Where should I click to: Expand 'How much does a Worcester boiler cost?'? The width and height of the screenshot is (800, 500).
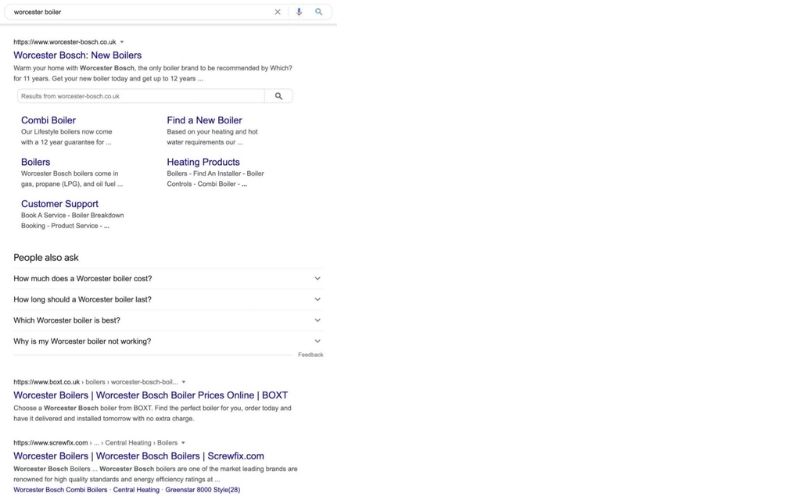point(168,279)
